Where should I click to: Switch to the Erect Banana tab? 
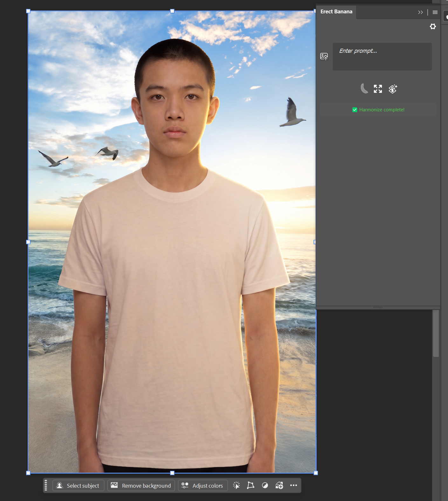336,12
